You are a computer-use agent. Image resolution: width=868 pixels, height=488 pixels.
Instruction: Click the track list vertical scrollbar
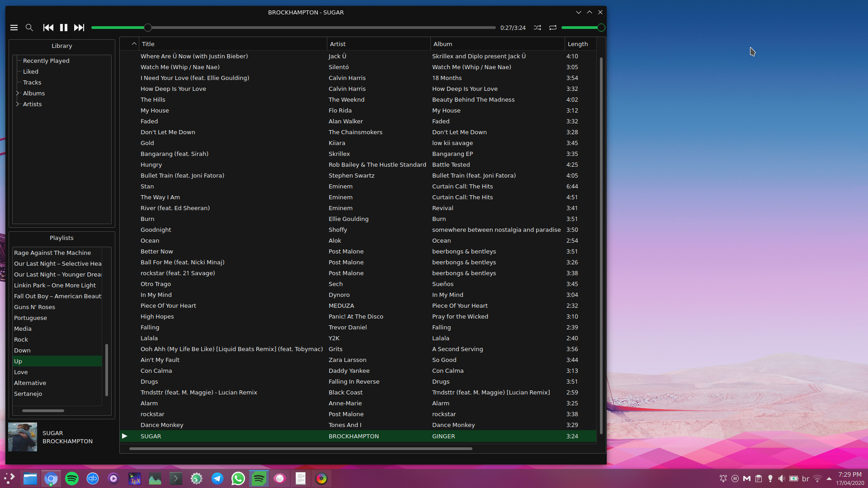point(601,245)
